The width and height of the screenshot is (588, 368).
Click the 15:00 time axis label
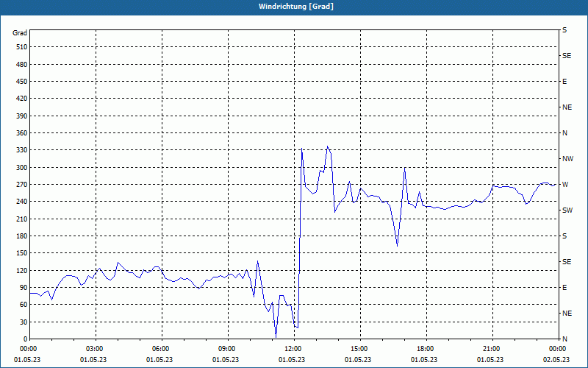pyautogui.click(x=360, y=349)
